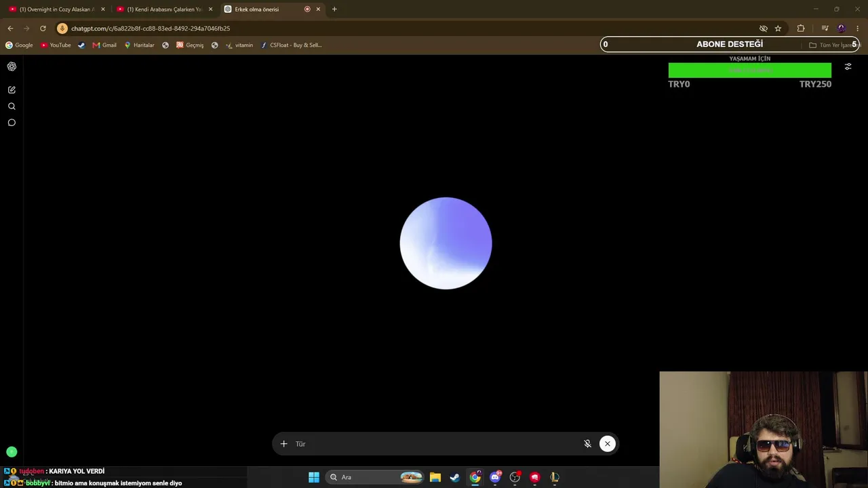Toggle the muted microphone in voice mode
The image size is (868, 488).
(588, 444)
